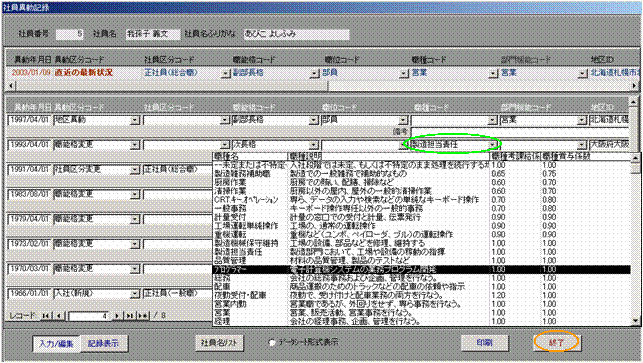643x363 pixels.
Task: Toggle 入力/編集 mode button
Action: pos(56,343)
